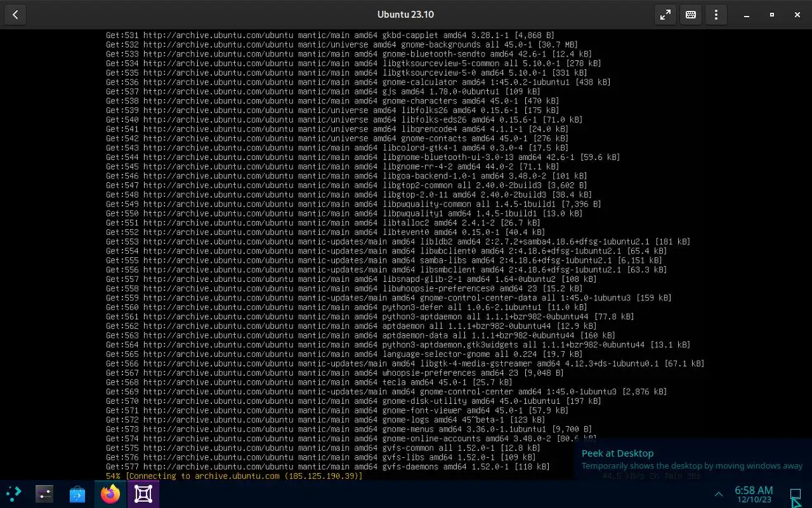Switch to Firefox in the taskbar
This screenshot has width=812, height=508.
click(x=110, y=493)
